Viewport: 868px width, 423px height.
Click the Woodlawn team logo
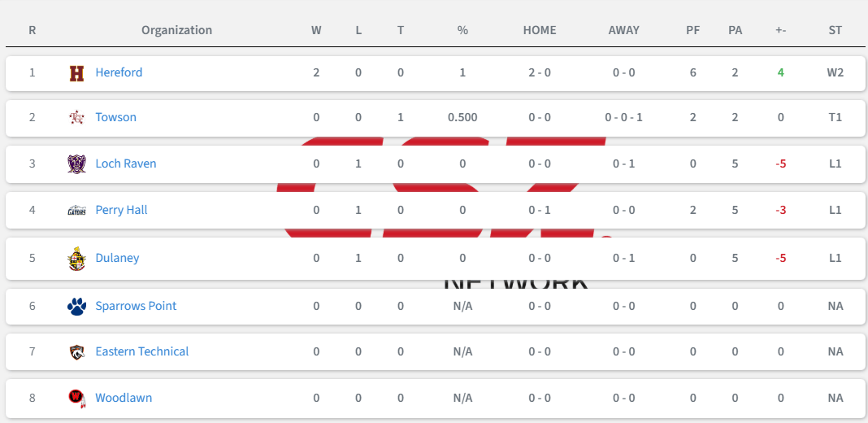[77, 398]
